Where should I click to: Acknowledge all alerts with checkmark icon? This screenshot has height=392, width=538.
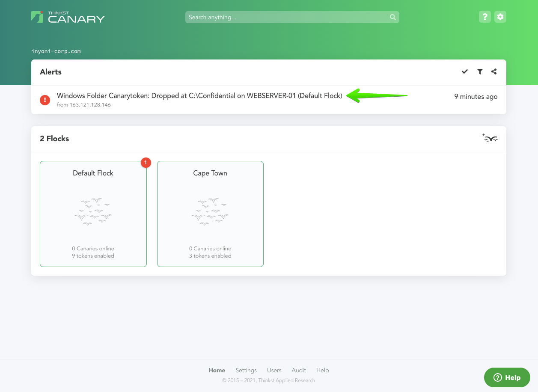(x=465, y=71)
